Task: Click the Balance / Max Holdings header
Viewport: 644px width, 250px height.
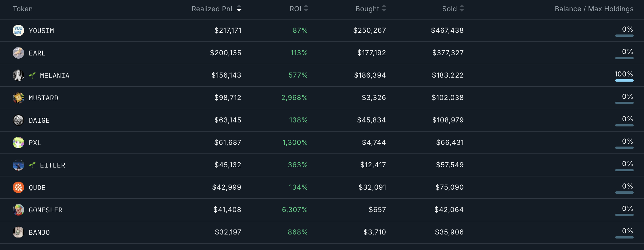Action: tap(594, 9)
